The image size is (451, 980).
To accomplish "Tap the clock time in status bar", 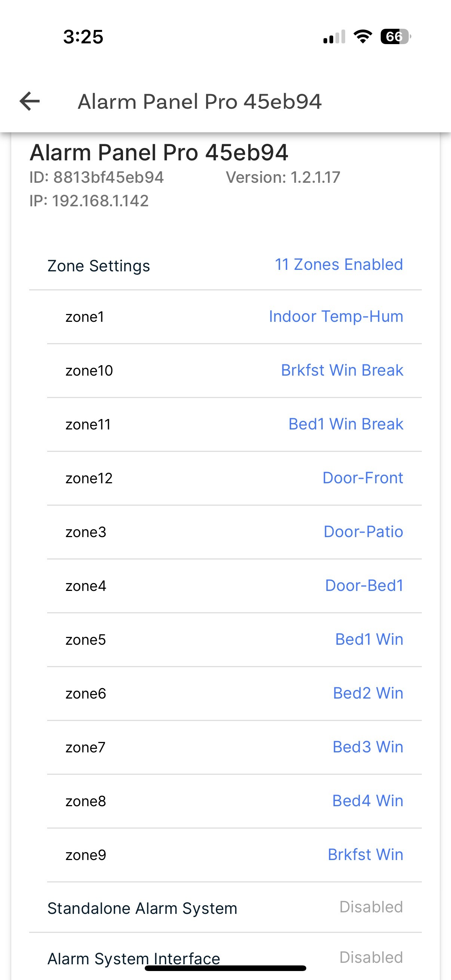I will (83, 37).
